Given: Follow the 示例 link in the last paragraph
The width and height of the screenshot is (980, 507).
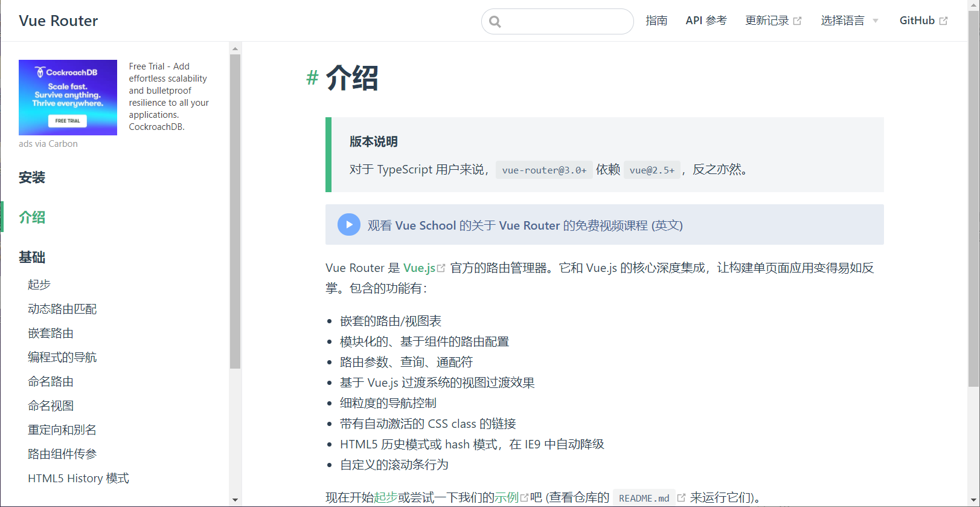Looking at the screenshot, I should (507, 497).
